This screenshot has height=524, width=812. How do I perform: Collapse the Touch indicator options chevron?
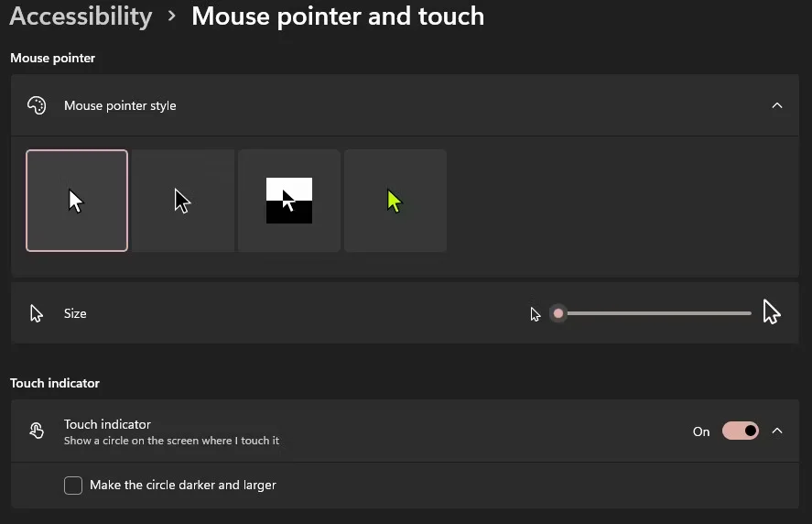click(777, 431)
